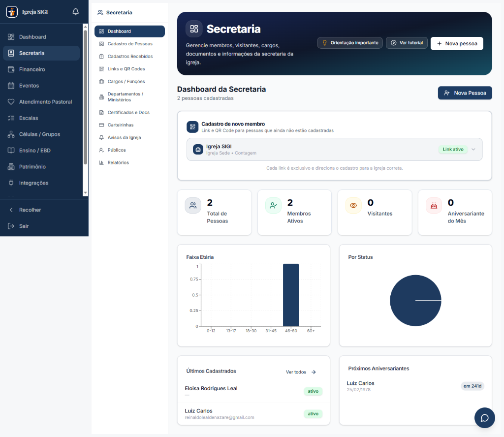Open Financeiro in the main sidebar
Viewport: 504px width, 437px height.
click(x=41, y=69)
